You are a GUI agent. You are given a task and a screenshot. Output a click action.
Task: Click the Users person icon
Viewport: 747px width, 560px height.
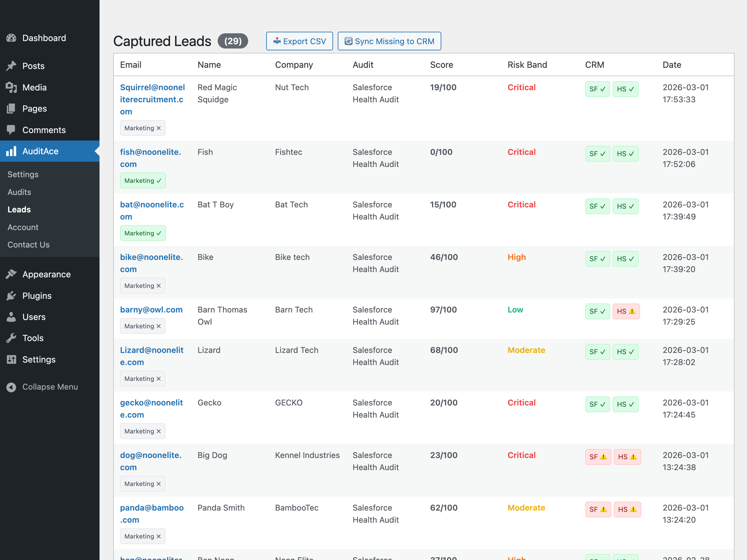click(x=12, y=317)
